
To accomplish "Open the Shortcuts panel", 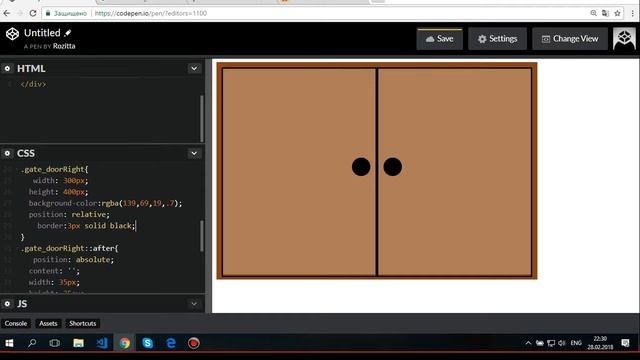I will [x=82, y=324].
